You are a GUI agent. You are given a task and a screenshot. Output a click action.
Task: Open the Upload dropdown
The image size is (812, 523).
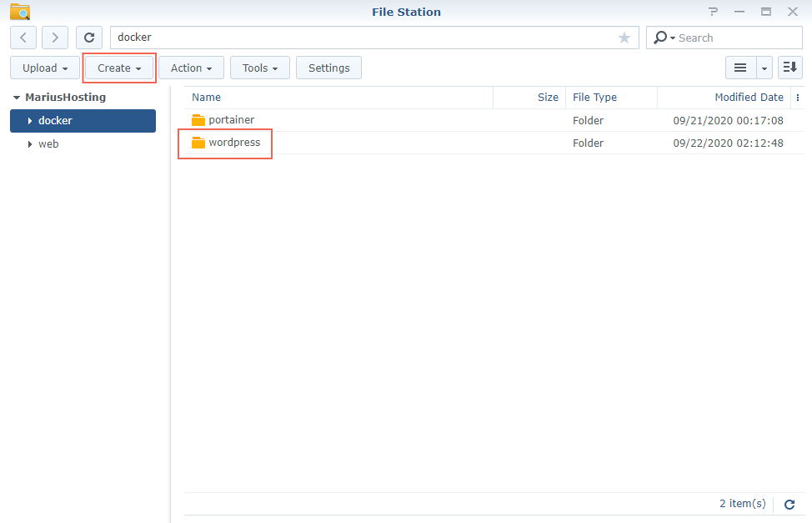(x=44, y=68)
